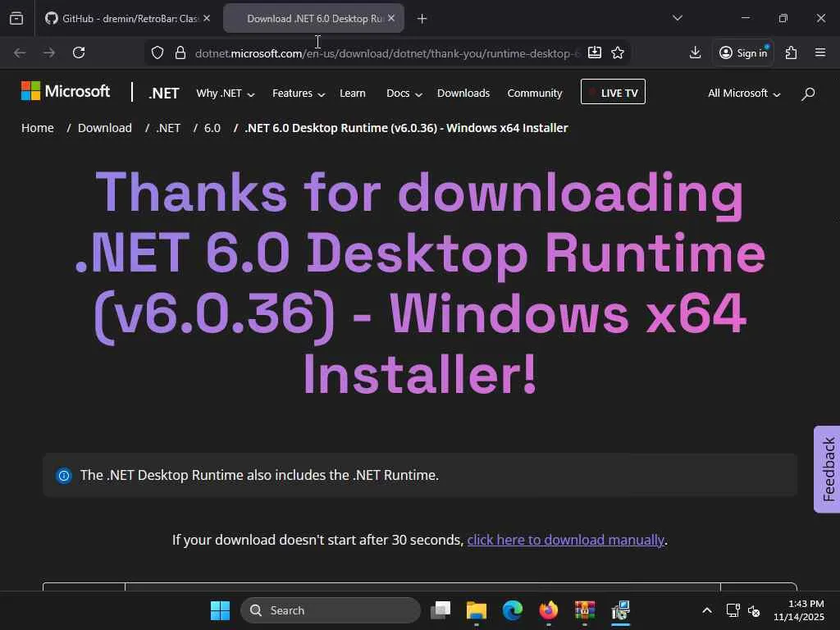Reload the current page
Image resolution: width=840 pixels, height=630 pixels.
tap(79, 52)
